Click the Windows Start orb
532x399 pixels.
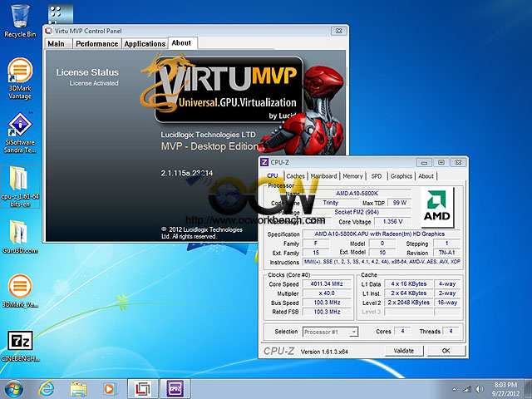(14, 388)
